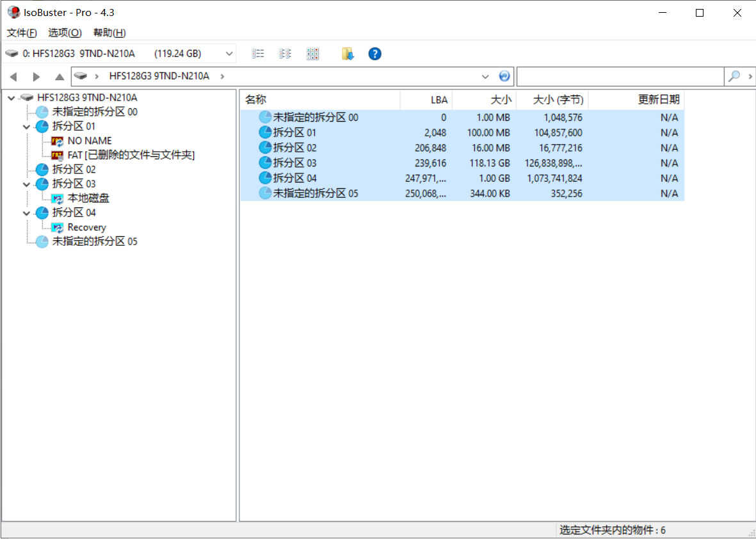Open the 选项(O) menu
This screenshot has width=756, height=539.
[65, 33]
